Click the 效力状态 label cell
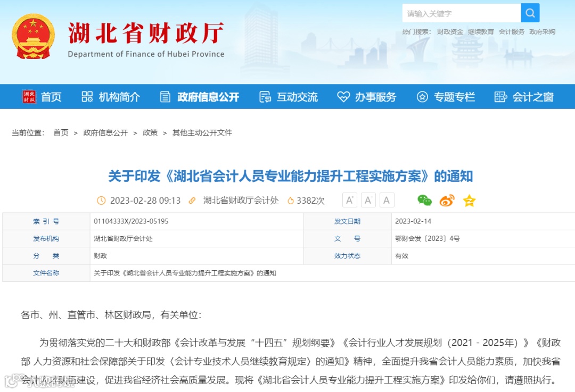575x392 pixels. pyautogui.click(x=347, y=256)
